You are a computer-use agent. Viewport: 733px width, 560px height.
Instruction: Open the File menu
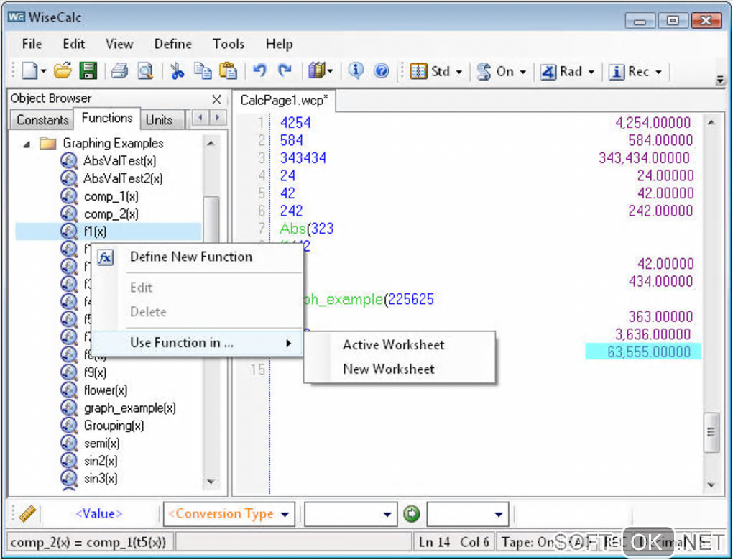(x=32, y=44)
